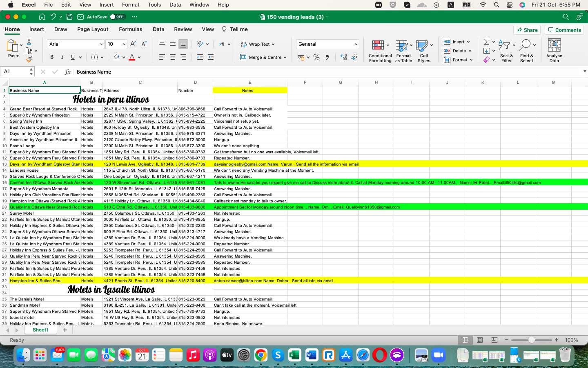Click the Paste clipboard icon

pyautogui.click(x=13, y=46)
